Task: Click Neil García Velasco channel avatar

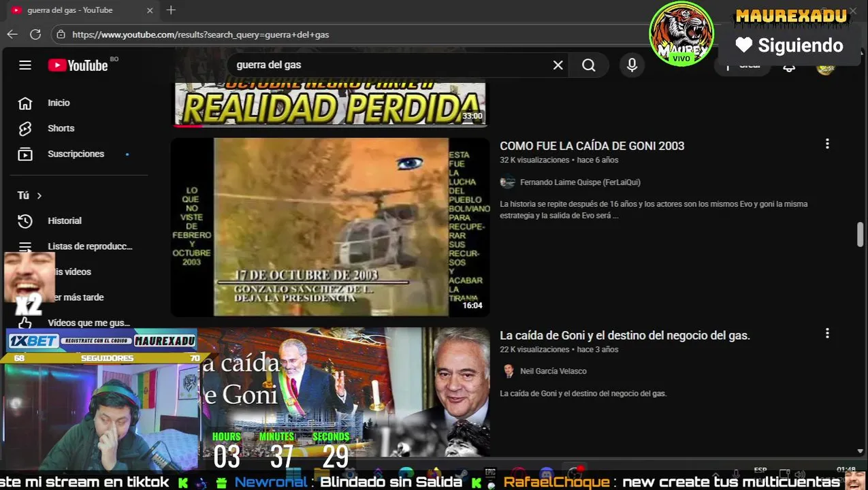Action: point(508,371)
